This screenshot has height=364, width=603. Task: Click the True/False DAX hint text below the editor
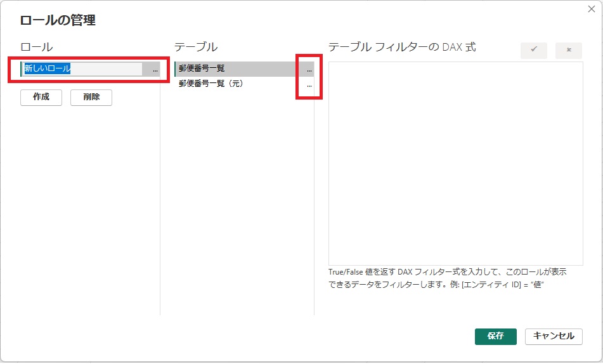coord(447,278)
